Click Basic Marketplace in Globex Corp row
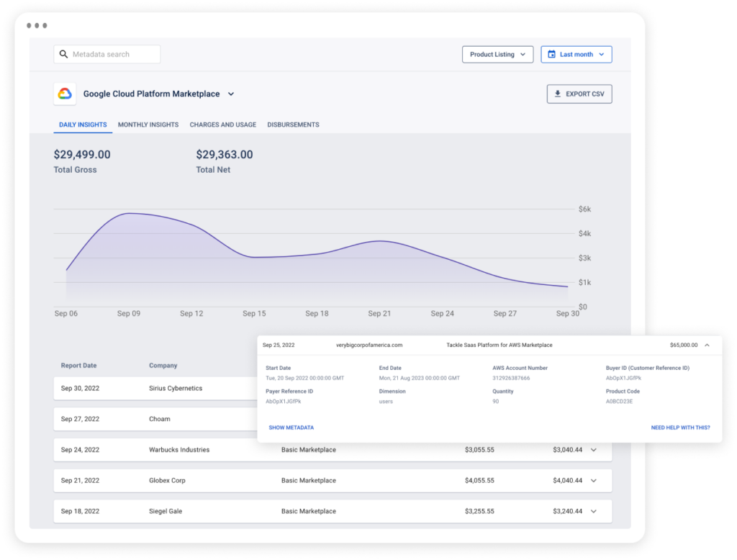737x560 pixels. click(x=308, y=481)
